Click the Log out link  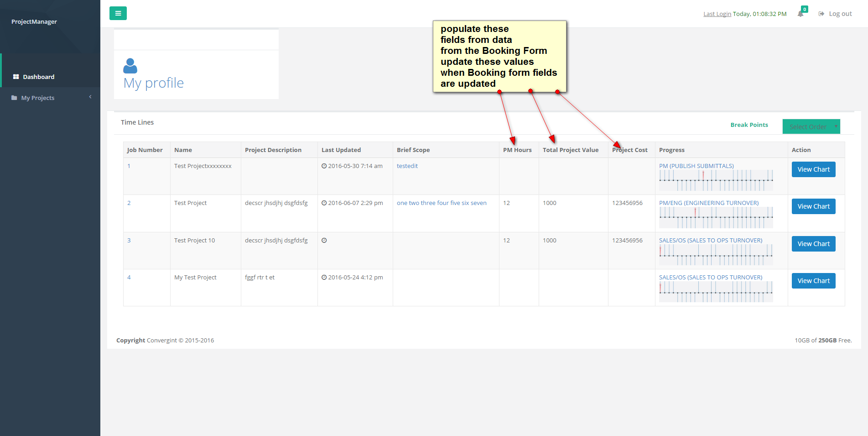[840, 14]
